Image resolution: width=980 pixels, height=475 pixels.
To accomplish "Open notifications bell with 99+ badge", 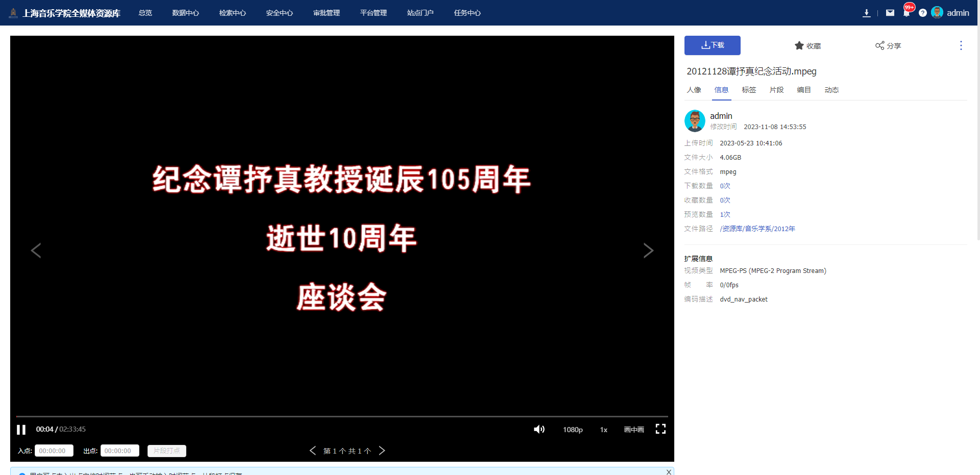I will (x=906, y=13).
